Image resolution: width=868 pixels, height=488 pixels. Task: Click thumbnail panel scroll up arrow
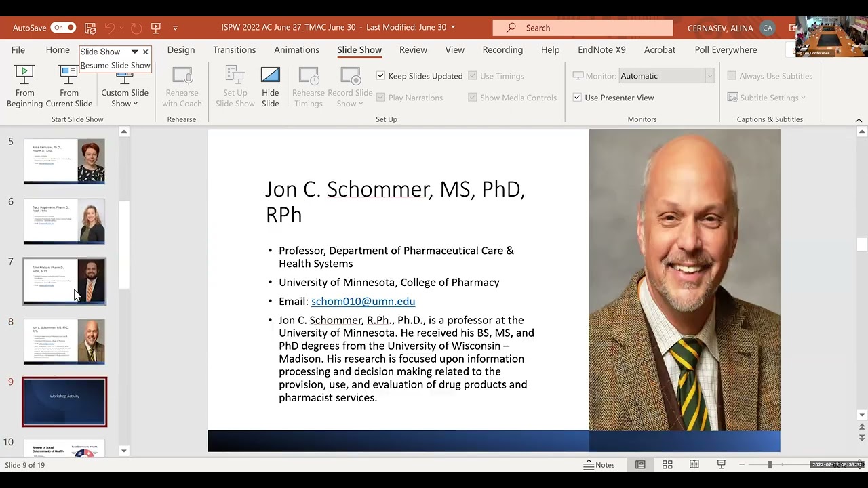tap(124, 132)
